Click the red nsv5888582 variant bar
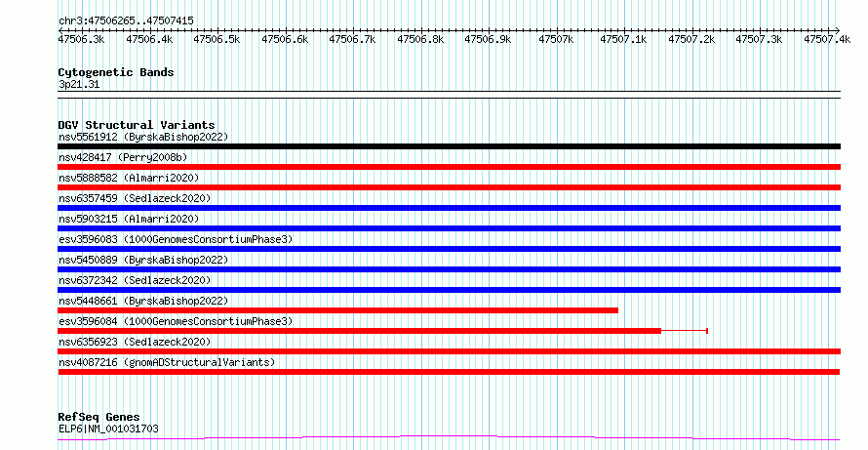 [x=449, y=187]
